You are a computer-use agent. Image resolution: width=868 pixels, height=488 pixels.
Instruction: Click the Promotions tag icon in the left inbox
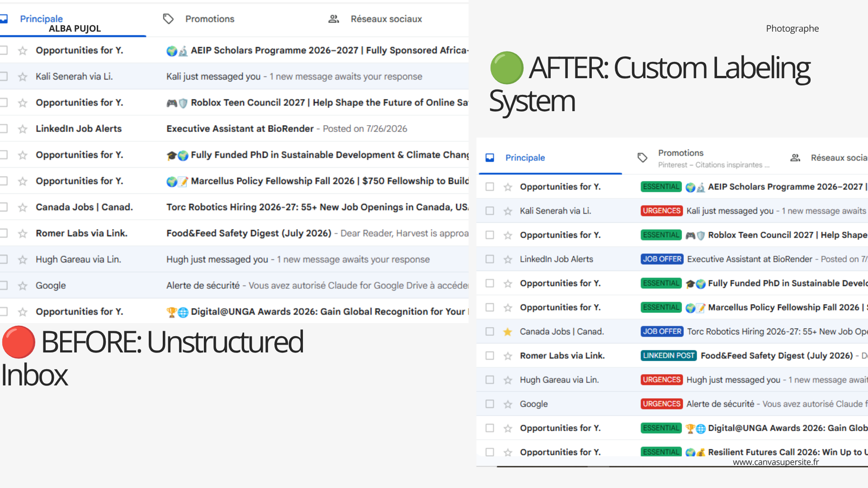pos(168,19)
